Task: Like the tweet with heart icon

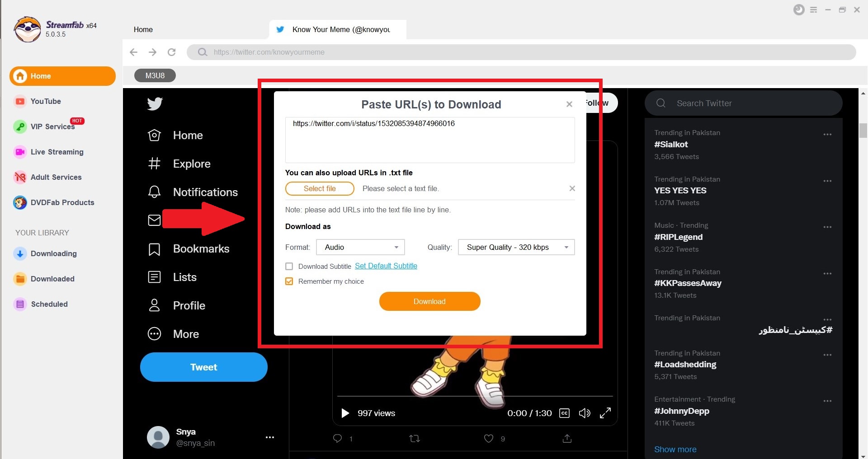Action: pos(489,438)
